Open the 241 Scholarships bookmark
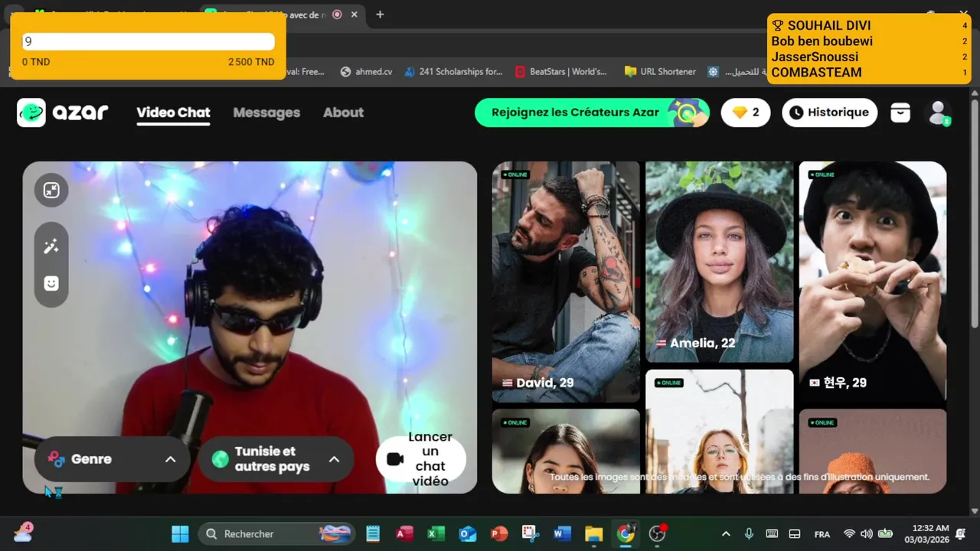The width and height of the screenshot is (980, 551). (x=453, y=71)
